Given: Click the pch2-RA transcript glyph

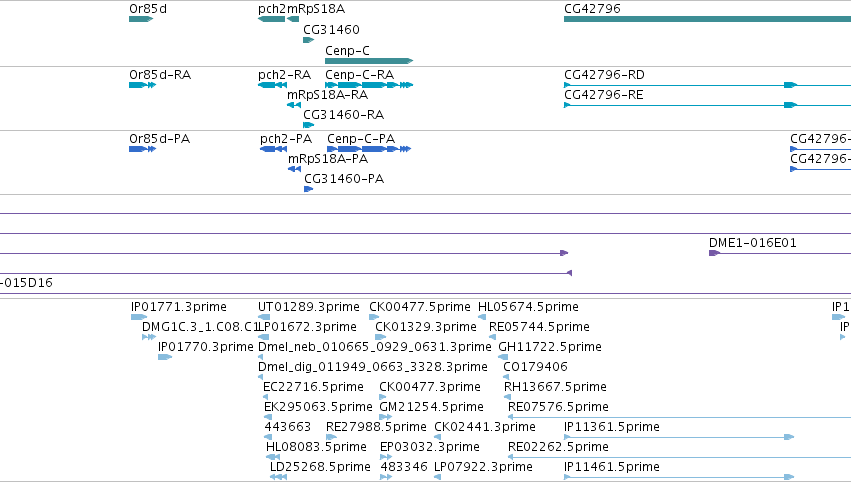Looking at the screenshot, I should click(272, 85).
